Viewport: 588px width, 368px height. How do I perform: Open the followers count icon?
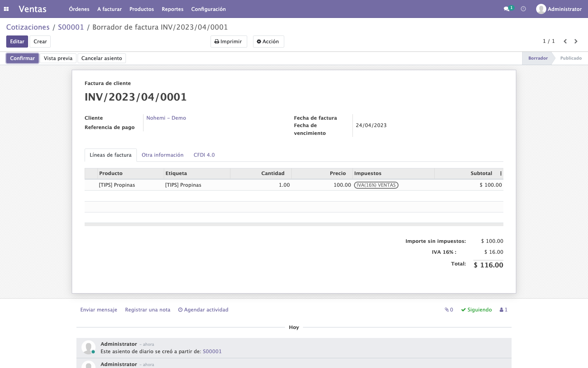[x=503, y=310]
